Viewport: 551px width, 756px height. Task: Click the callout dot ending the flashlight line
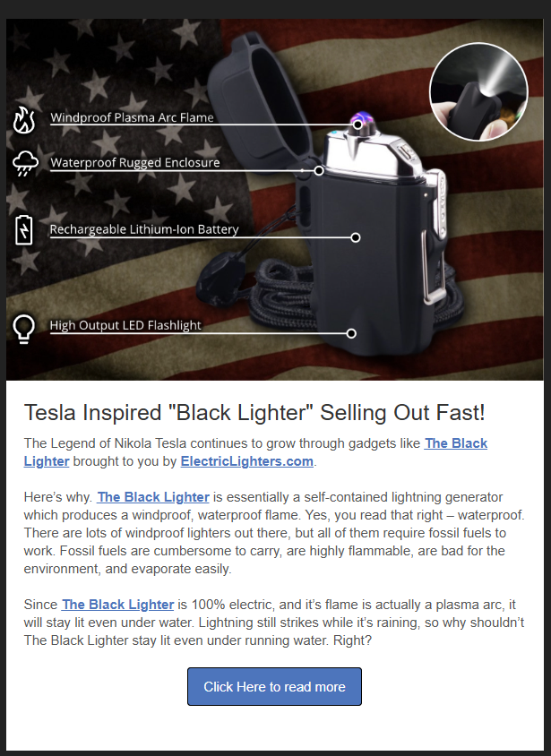click(x=351, y=333)
